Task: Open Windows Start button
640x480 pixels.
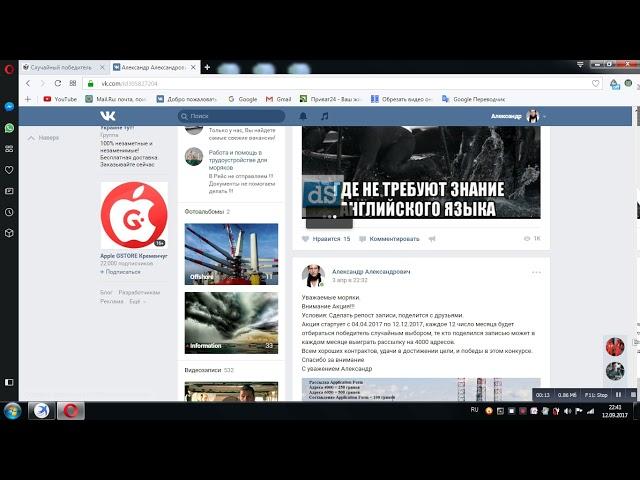Action: point(13,411)
